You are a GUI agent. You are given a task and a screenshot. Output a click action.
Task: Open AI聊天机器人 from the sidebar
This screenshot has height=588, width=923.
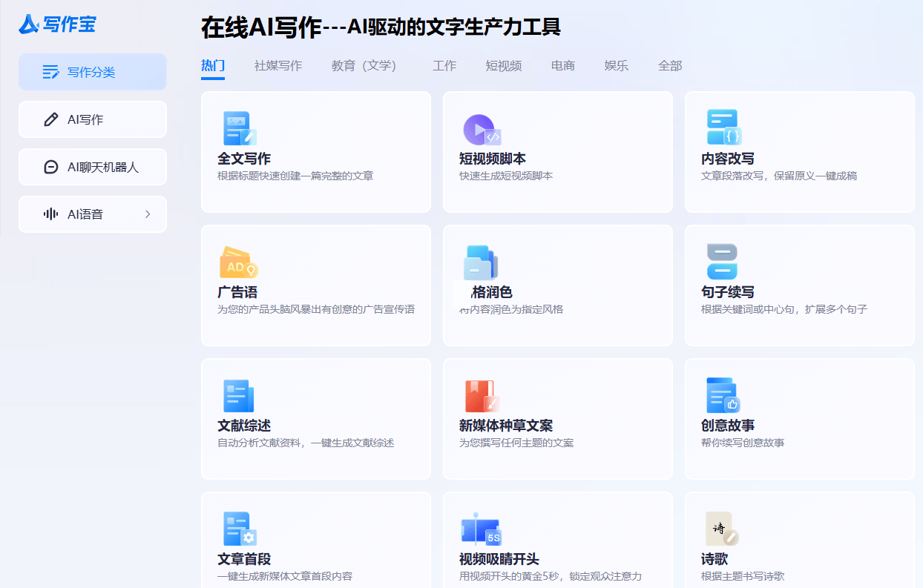click(92, 167)
